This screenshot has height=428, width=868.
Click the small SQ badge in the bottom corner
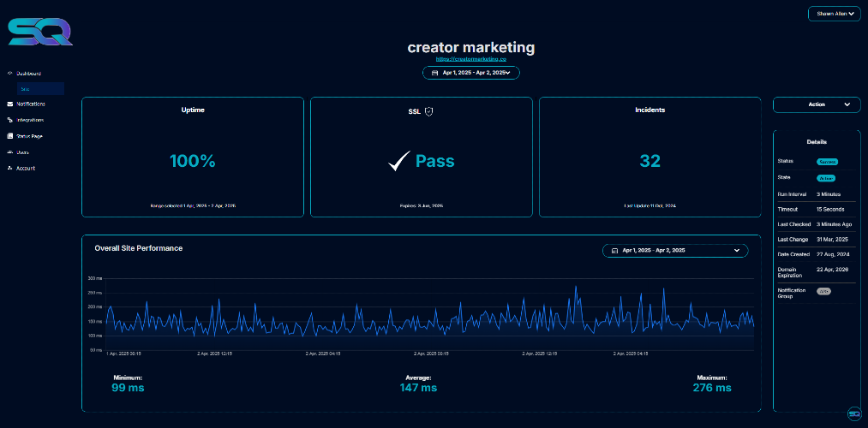[853, 413]
